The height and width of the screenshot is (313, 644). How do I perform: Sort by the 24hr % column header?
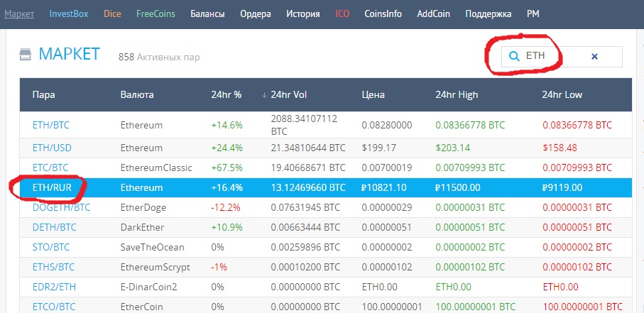(227, 95)
